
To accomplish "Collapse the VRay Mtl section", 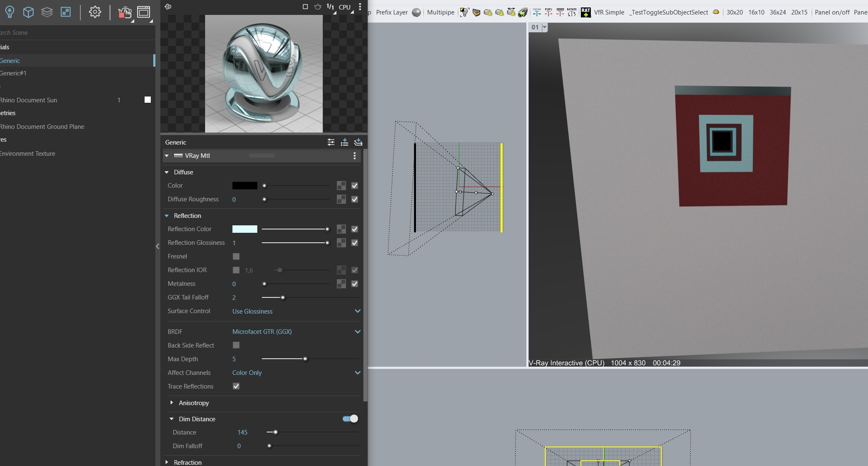I will pos(167,156).
